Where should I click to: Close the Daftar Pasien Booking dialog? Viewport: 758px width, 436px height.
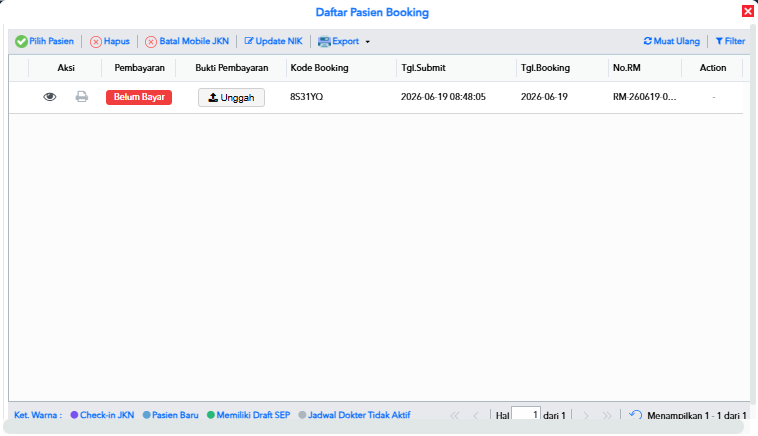748,11
